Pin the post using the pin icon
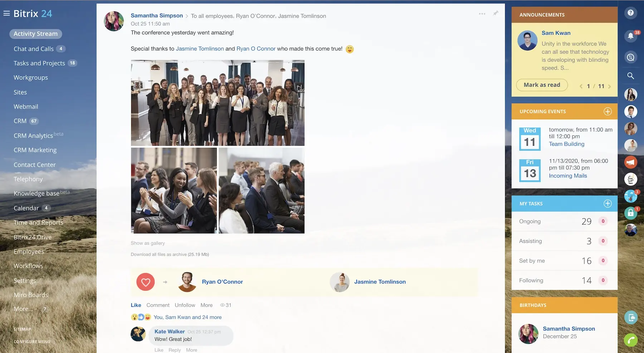This screenshot has width=644, height=353. [496, 13]
